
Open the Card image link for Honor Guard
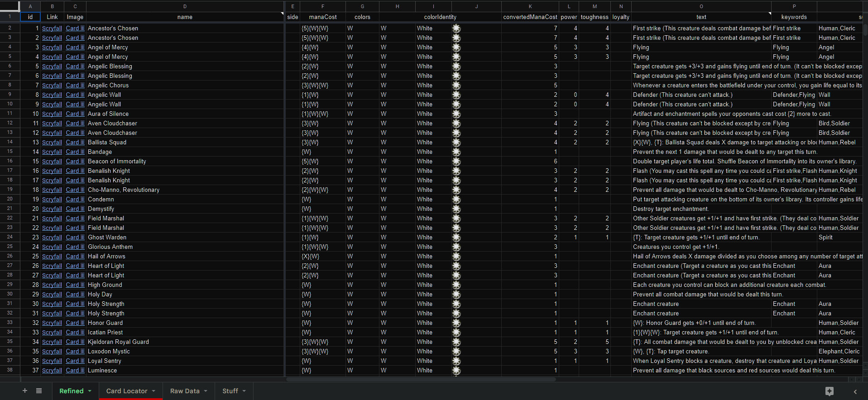point(75,323)
